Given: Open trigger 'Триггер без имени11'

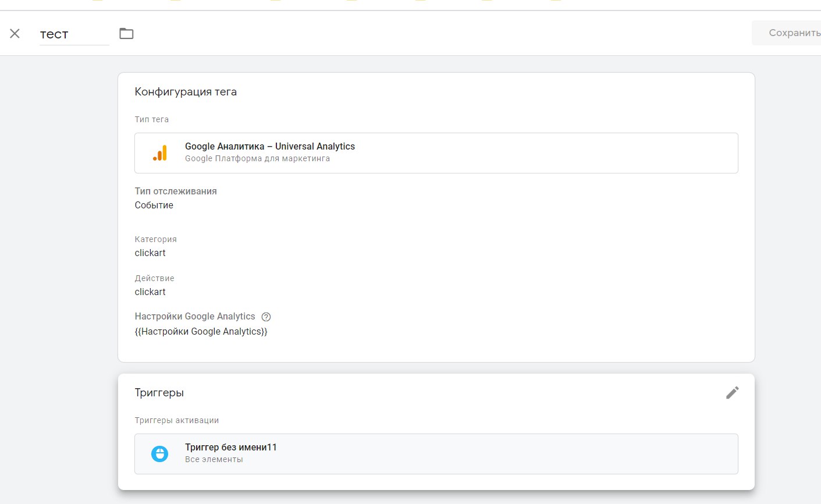Looking at the screenshot, I should 436,454.
